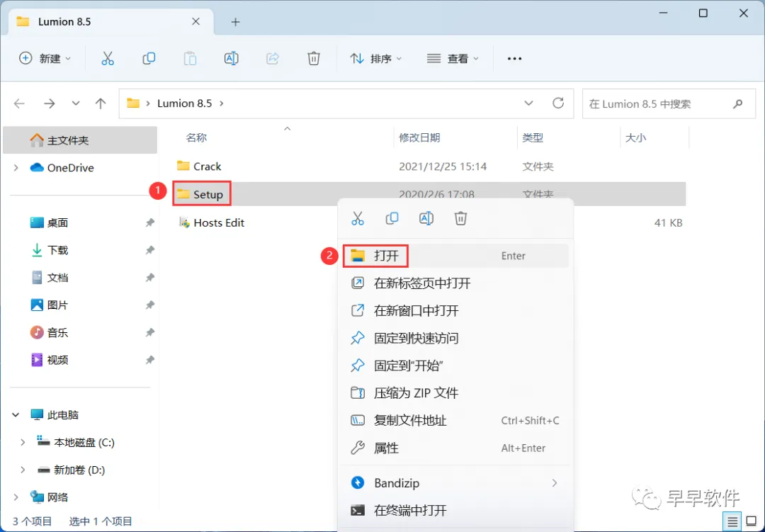Switch to details view in the status bar
This screenshot has height=532, width=765.
[732, 522]
